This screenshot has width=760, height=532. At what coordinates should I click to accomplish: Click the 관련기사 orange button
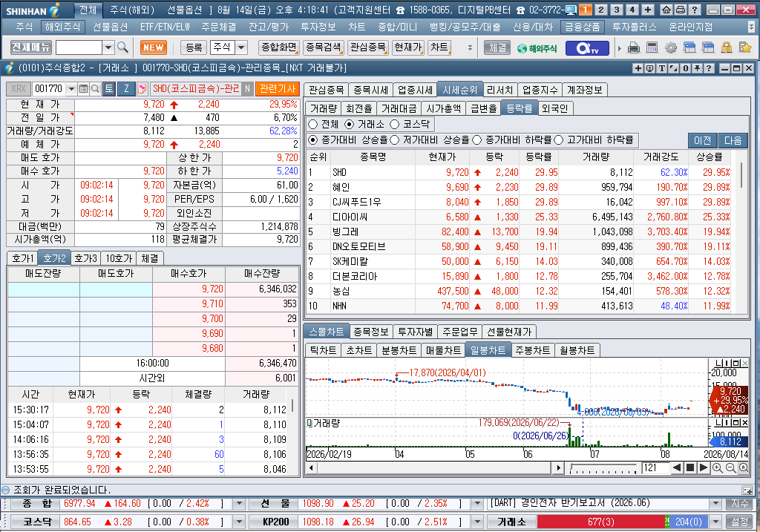point(278,88)
